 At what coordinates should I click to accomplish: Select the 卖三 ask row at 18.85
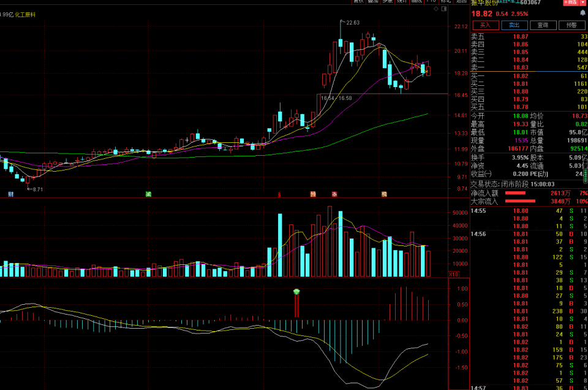[529, 52]
